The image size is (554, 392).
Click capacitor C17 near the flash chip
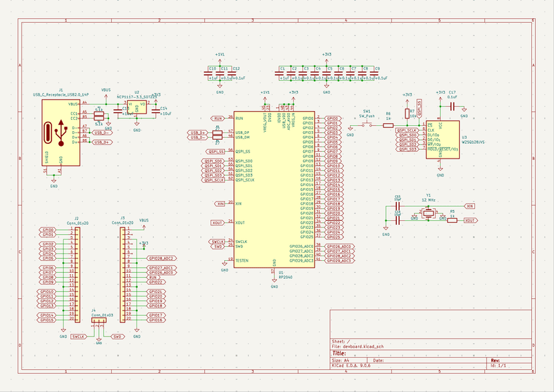tap(453, 105)
